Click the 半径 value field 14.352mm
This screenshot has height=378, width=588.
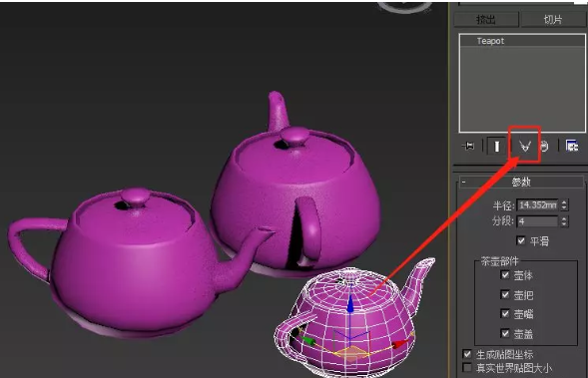537,204
